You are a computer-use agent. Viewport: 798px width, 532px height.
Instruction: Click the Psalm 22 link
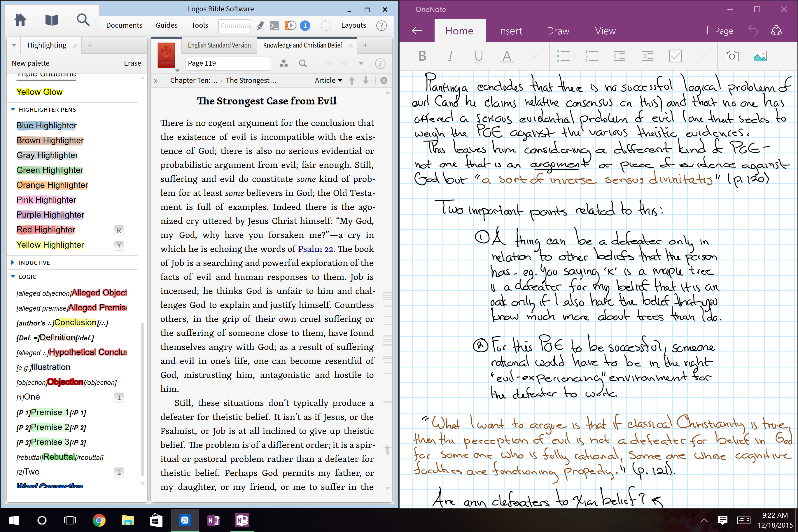point(315,249)
